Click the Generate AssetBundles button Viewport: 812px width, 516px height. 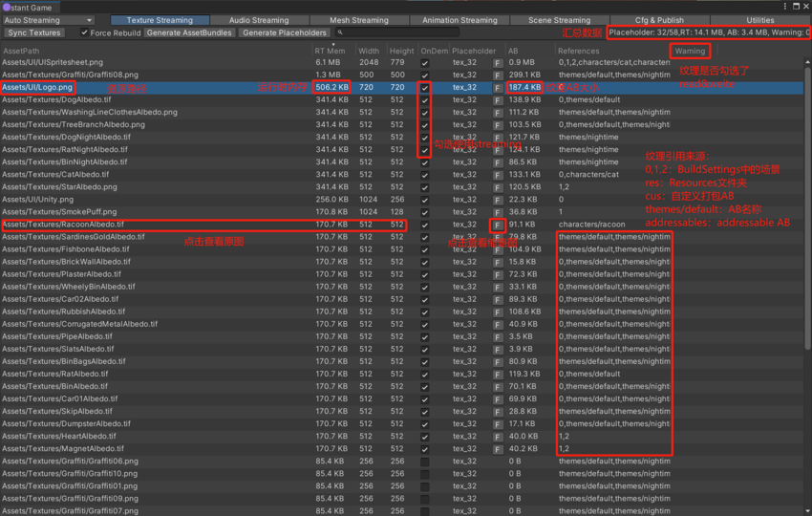pos(189,32)
